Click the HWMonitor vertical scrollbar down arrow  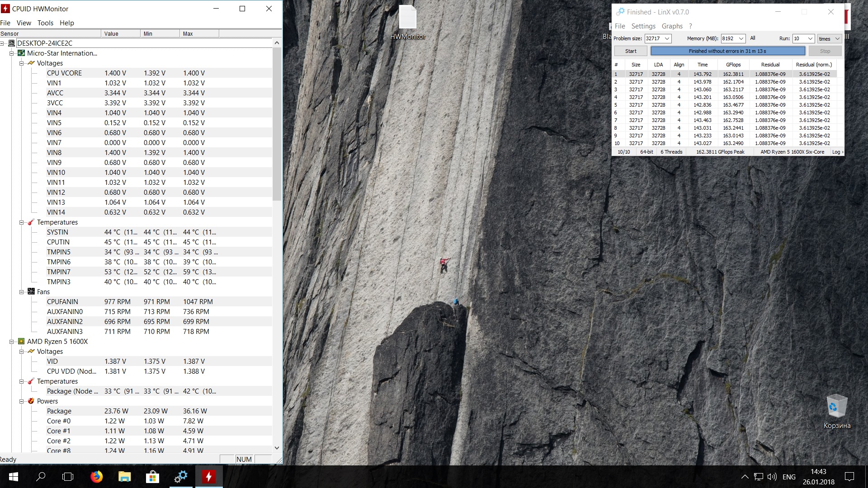[x=277, y=448]
